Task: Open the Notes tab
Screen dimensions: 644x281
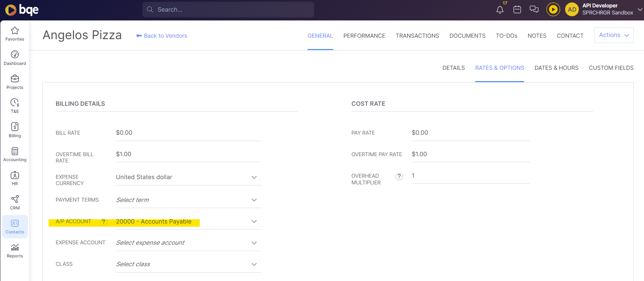Action: (537, 36)
